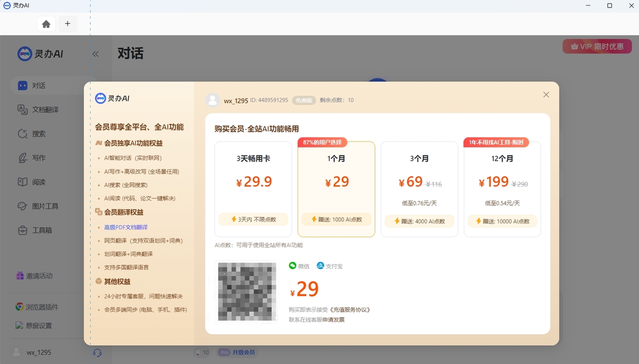Click the 灵办AI logo in dialog
The height and width of the screenshot is (364, 639).
pos(112,98)
